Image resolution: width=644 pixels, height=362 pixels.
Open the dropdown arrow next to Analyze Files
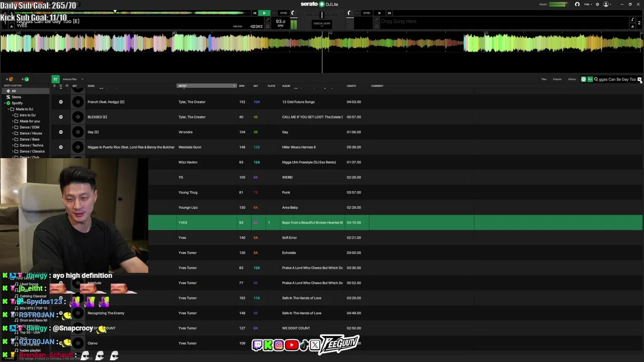83,79
